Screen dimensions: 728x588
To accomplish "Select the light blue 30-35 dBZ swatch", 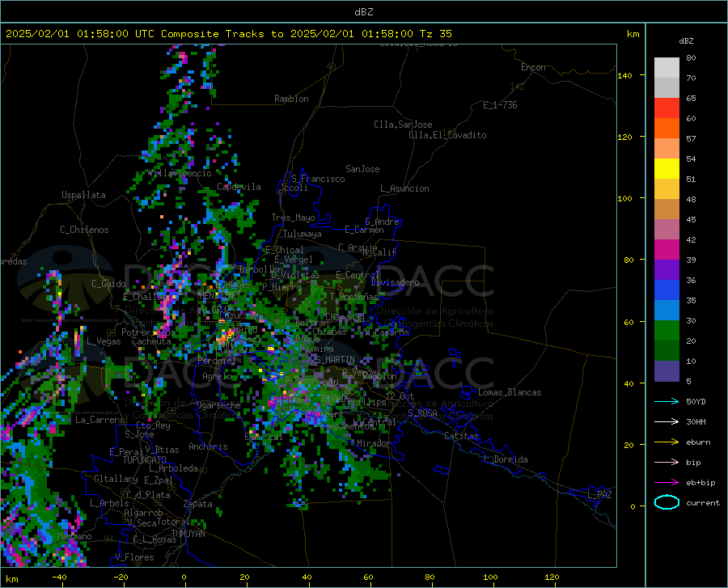I will coord(667,311).
